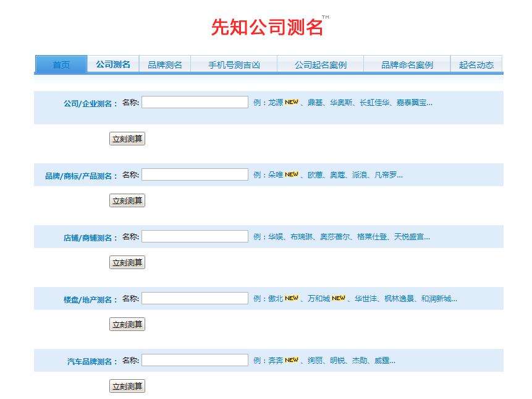Switch to 公司测名 tab
Screen dimensions: 532x399
point(113,64)
